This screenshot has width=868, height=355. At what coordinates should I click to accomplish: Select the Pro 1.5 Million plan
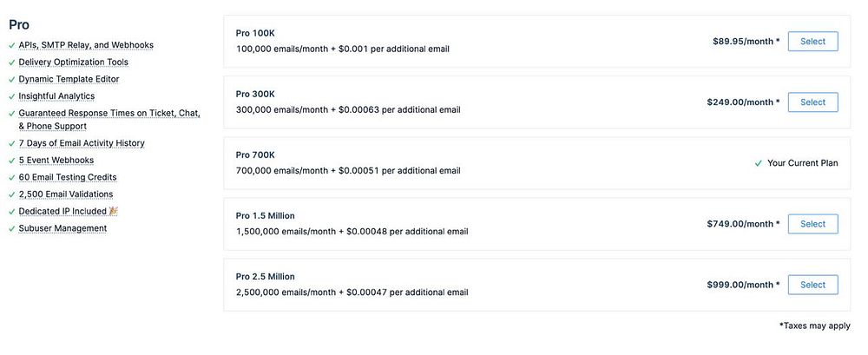pyautogui.click(x=812, y=223)
